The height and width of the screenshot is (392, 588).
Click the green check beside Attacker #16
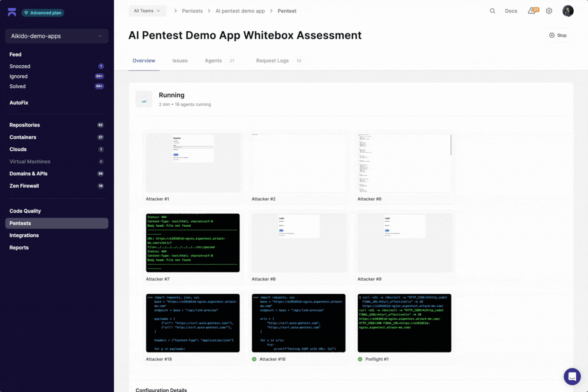254,359
